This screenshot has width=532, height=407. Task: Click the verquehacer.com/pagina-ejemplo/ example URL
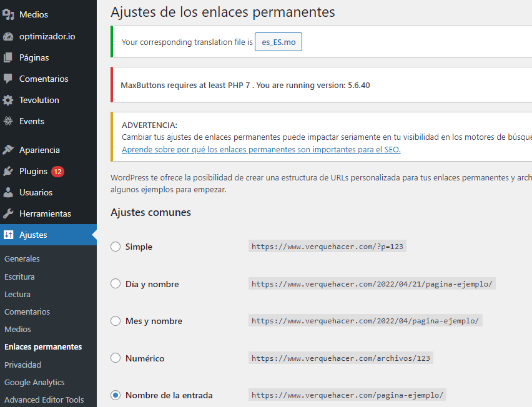[x=347, y=395]
